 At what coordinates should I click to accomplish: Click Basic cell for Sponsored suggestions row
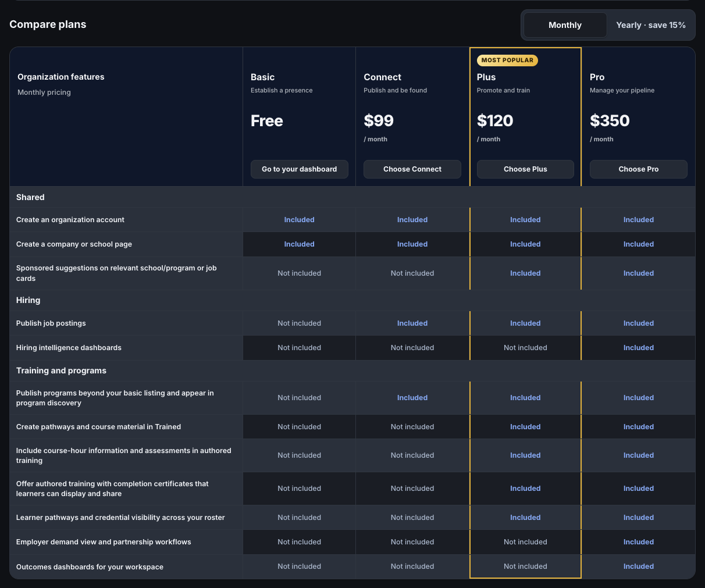pos(299,273)
